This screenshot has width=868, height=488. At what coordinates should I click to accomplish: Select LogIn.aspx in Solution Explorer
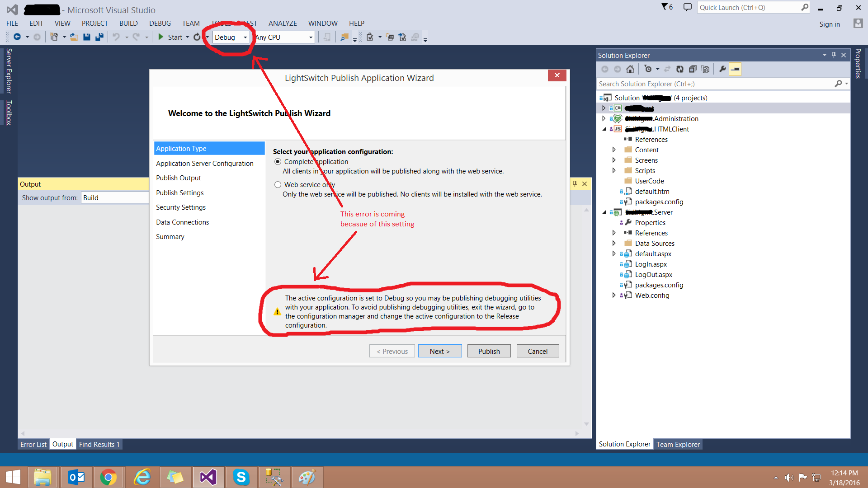pyautogui.click(x=651, y=264)
